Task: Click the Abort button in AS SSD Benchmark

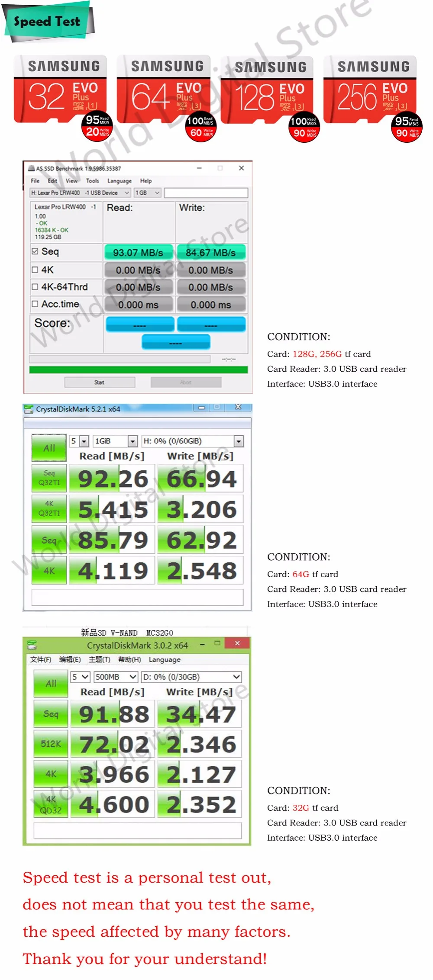Action: [x=186, y=382]
